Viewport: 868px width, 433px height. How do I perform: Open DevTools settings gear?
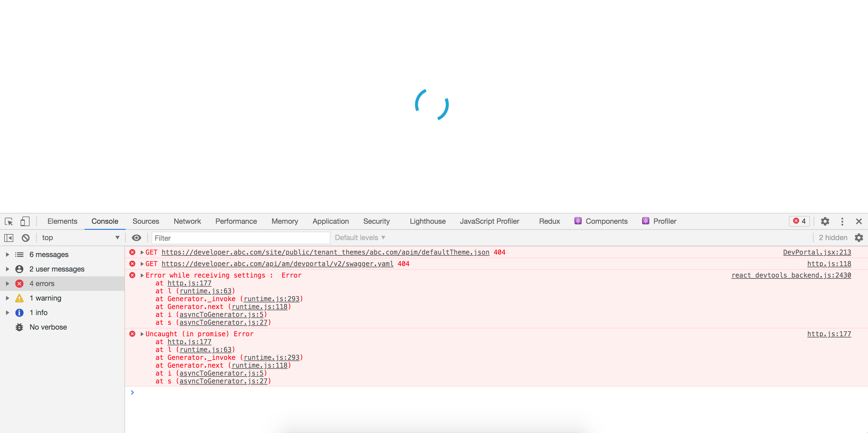825,221
